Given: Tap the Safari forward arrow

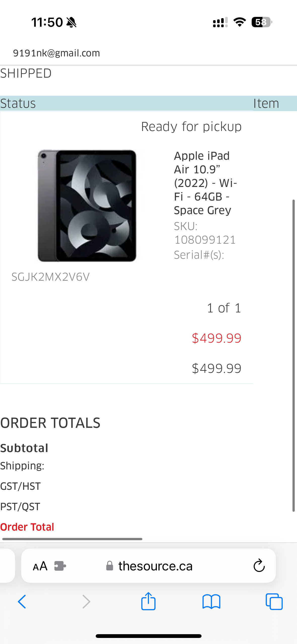Looking at the screenshot, I should click(86, 602).
